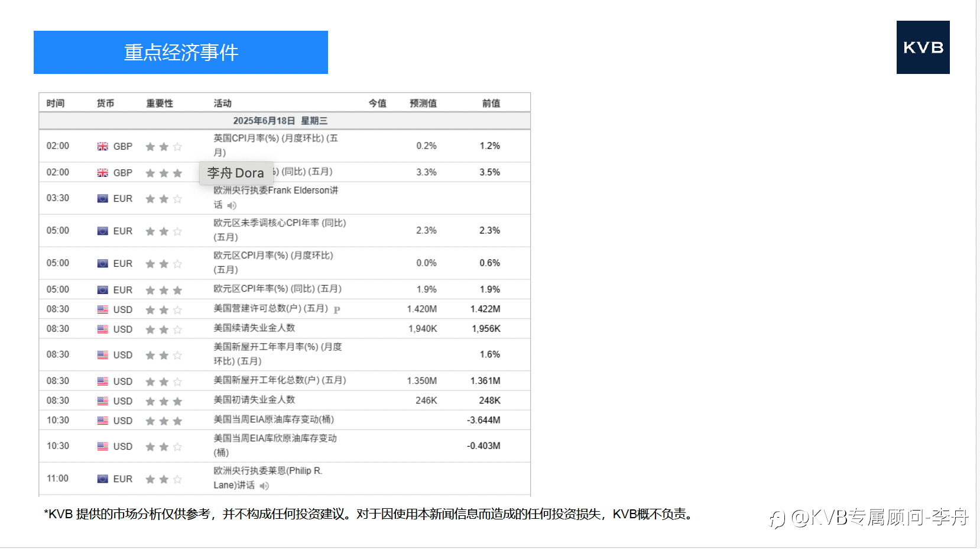The image size is (980, 549).
Task: Click the event 美国当周EIA原油库存变动(桶)
Action: 274,419
